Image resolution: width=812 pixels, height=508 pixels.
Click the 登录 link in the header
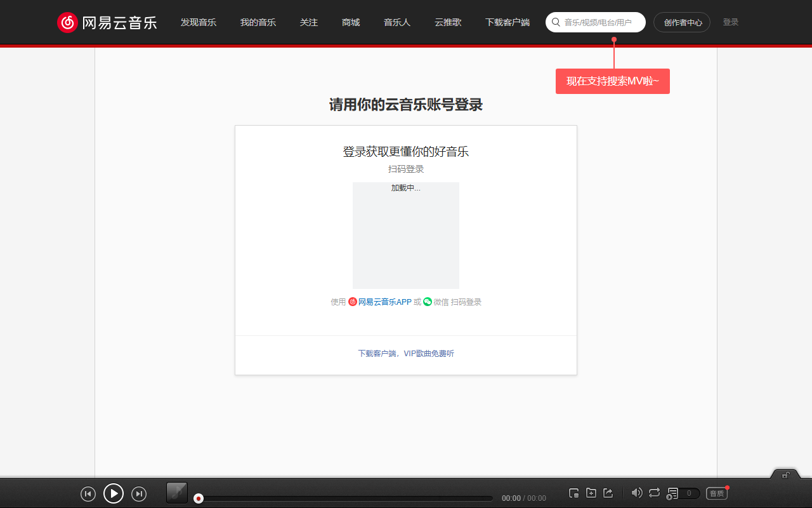click(731, 22)
